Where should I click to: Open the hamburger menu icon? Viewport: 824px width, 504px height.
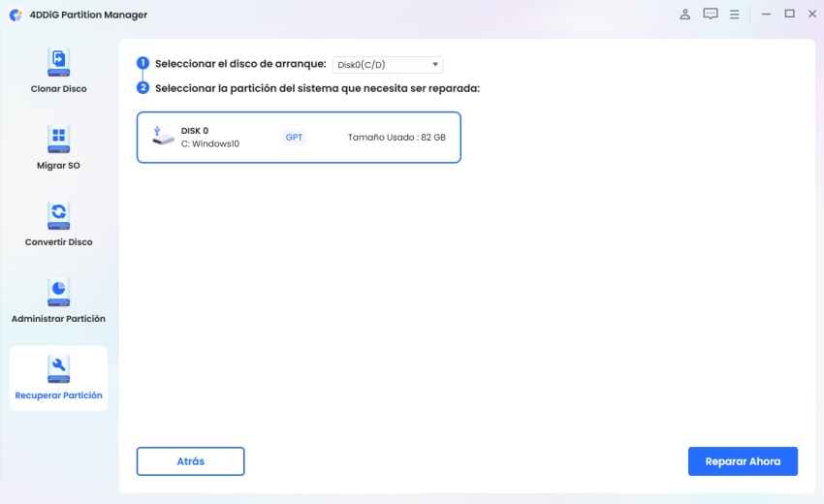734,15
